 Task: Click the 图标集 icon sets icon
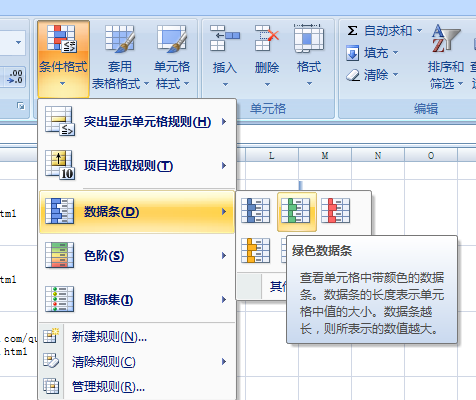(x=60, y=299)
